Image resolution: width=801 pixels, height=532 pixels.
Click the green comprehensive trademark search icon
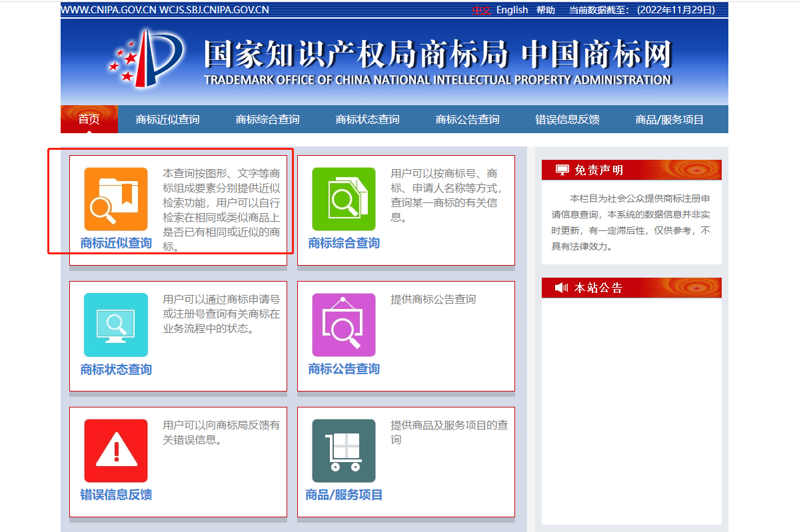pos(344,199)
